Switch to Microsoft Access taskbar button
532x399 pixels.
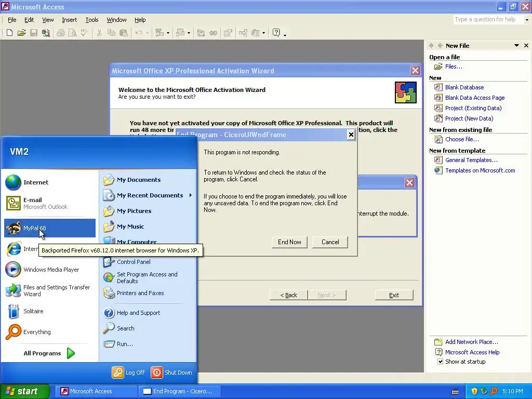pyautogui.click(x=97, y=391)
